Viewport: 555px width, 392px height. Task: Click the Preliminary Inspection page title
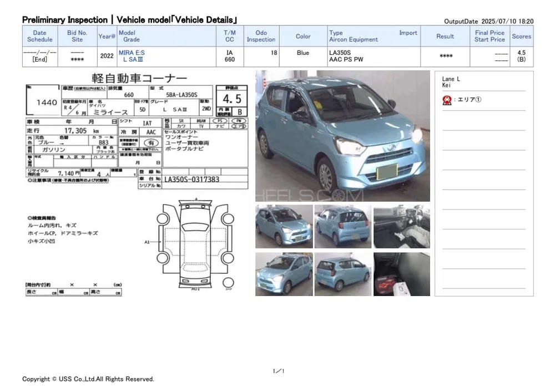tap(129, 20)
